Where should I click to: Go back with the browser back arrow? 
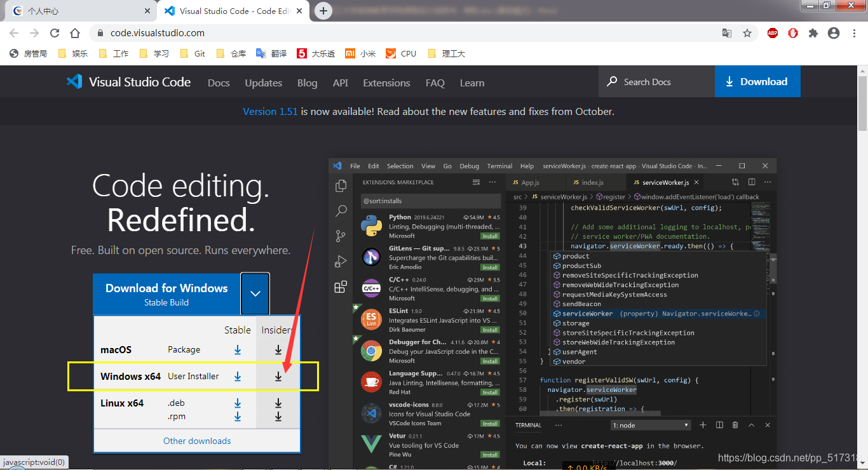click(15, 33)
